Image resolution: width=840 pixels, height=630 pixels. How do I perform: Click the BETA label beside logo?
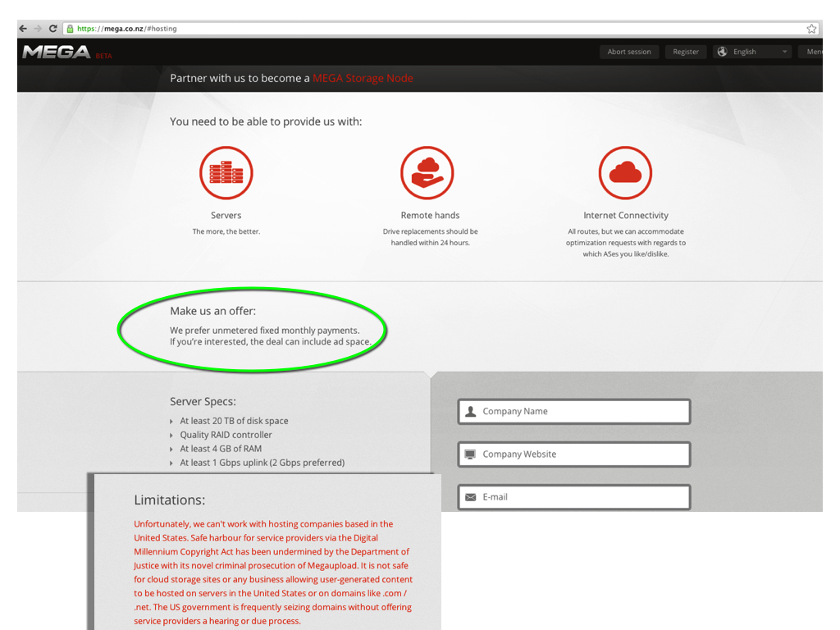104,57
